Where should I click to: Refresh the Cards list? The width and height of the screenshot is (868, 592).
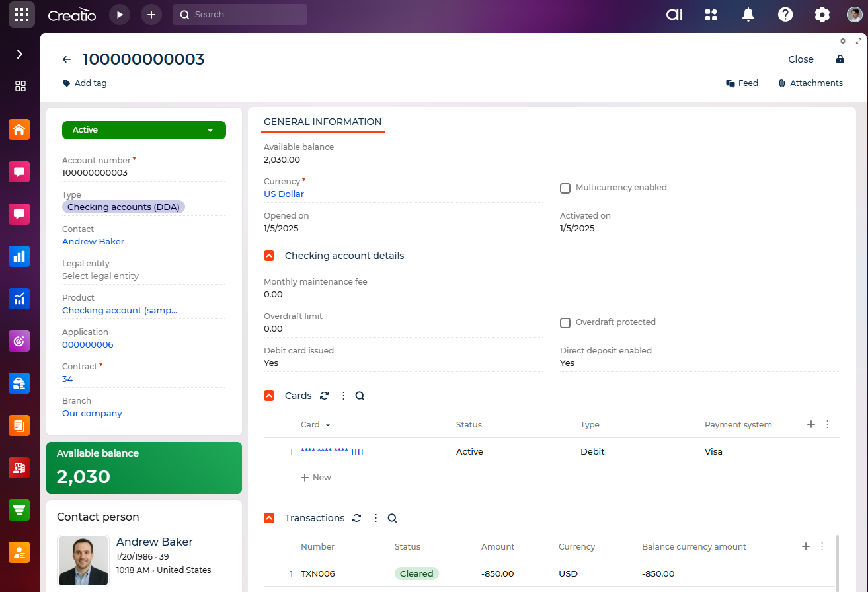coord(324,396)
